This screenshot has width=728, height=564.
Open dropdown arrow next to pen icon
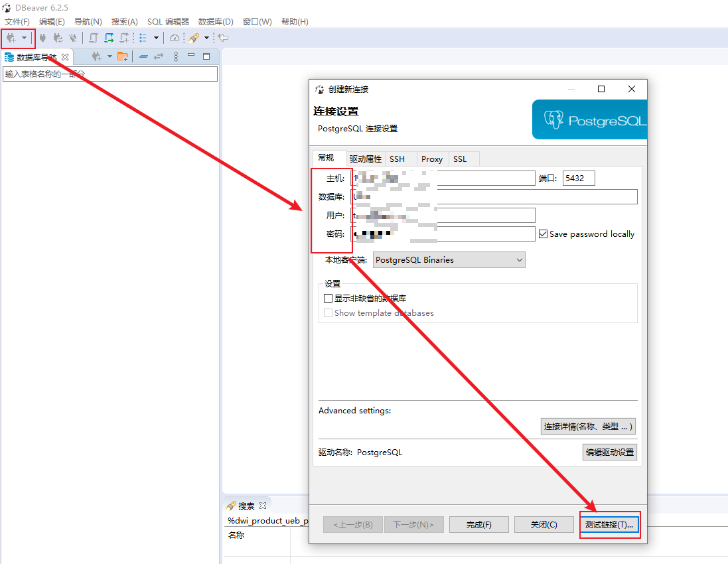(206, 38)
